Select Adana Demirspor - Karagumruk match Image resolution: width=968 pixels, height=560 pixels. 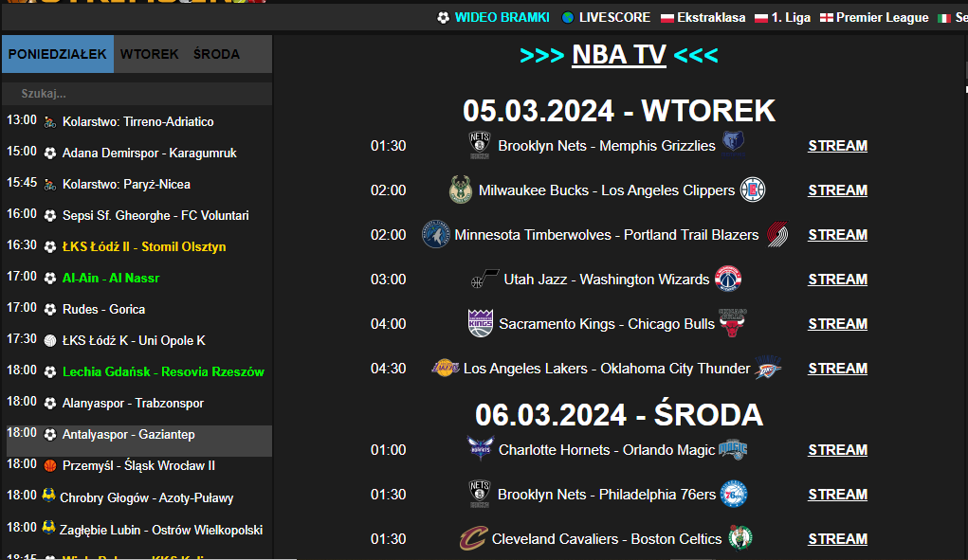150,153
